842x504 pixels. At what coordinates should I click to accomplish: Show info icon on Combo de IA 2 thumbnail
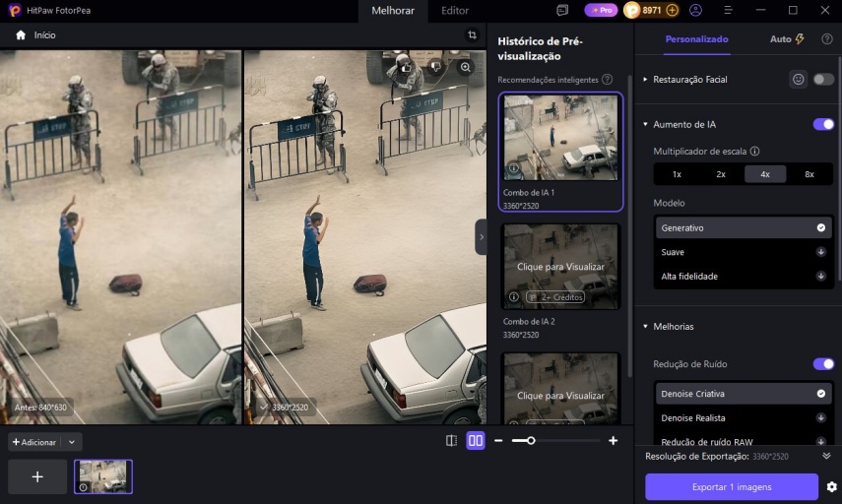tap(513, 297)
